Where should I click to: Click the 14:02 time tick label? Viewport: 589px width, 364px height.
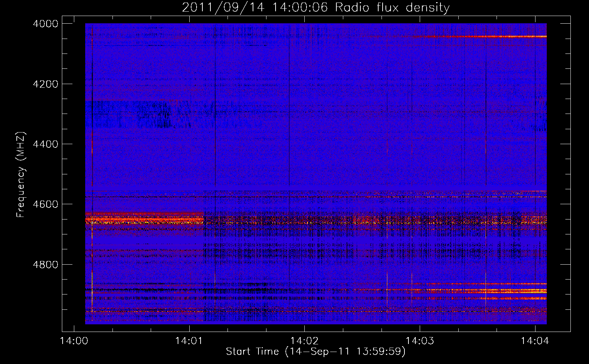(x=305, y=341)
